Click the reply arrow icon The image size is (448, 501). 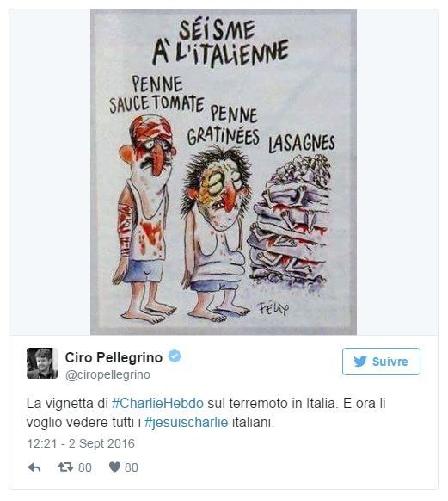34,467
